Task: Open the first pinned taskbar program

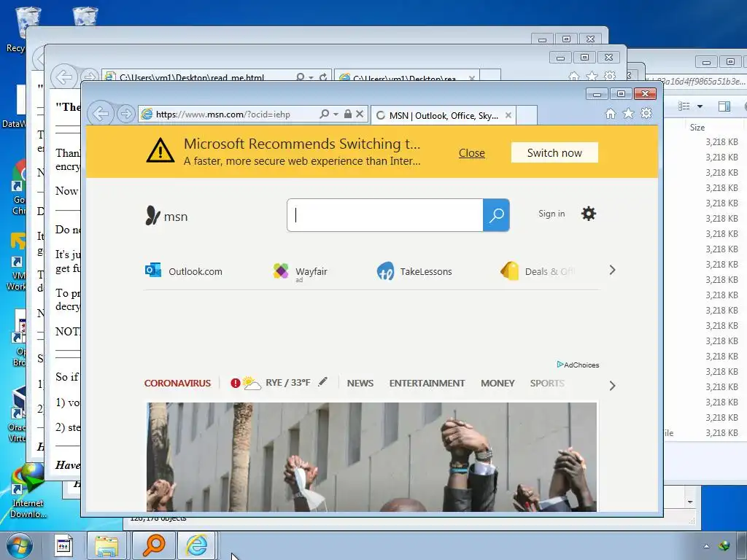Action: (x=63, y=545)
